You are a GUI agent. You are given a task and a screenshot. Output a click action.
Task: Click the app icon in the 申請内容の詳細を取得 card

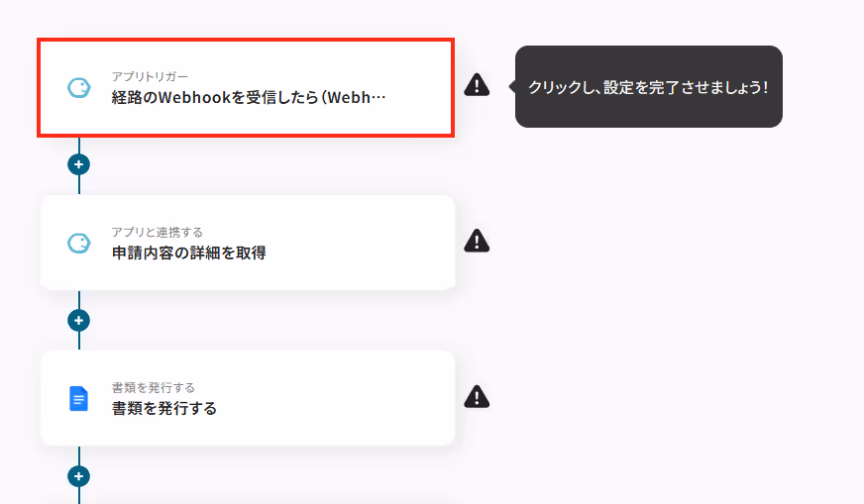pos(79,243)
